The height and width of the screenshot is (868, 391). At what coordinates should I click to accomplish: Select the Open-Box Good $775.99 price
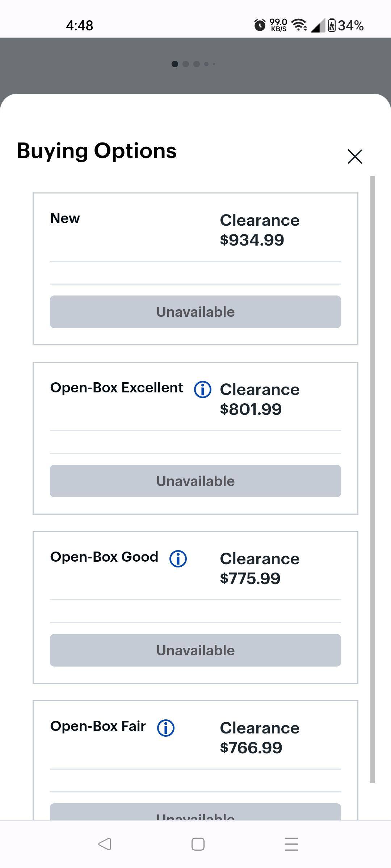coord(250,579)
